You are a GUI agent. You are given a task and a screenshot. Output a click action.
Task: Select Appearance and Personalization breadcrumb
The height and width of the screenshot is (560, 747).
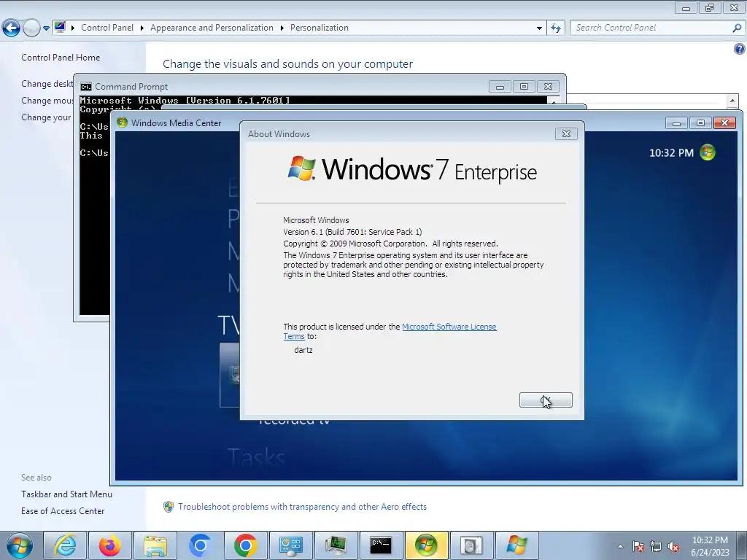(x=212, y=28)
